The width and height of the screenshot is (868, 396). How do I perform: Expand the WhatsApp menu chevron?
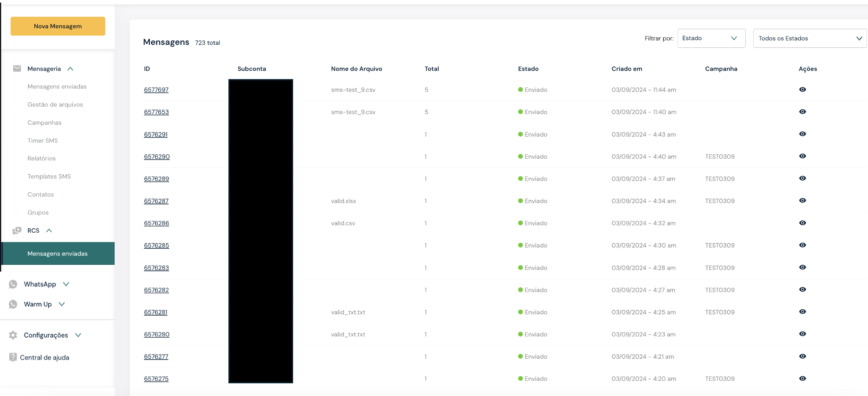(x=66, y=284)
